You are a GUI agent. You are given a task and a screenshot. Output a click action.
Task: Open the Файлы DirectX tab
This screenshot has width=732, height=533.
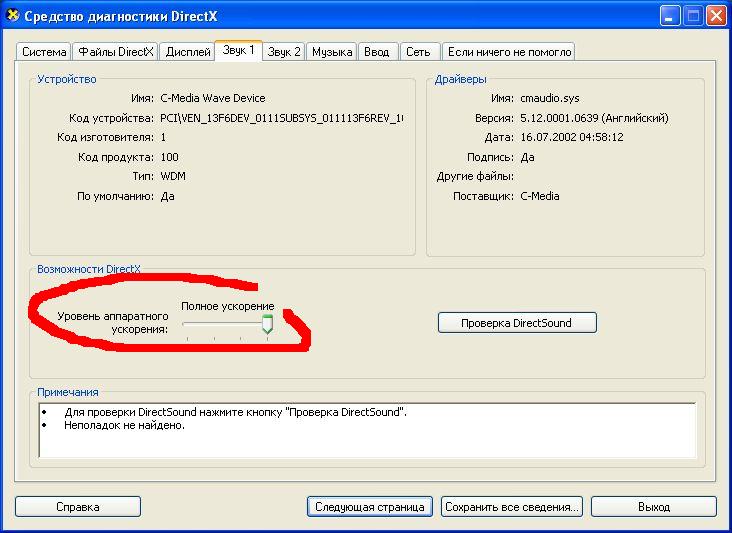[115, 52]
